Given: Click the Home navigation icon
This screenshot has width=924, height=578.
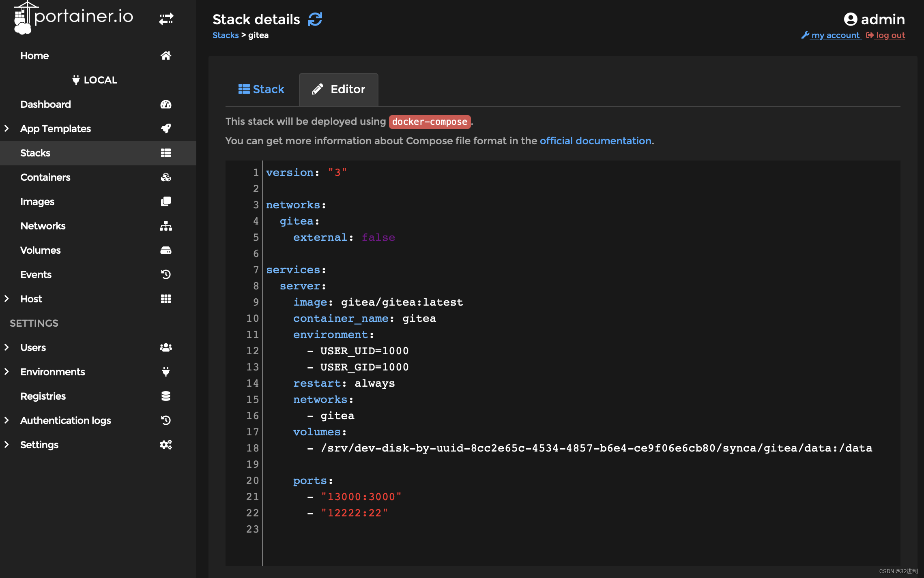Looking at the screenshot, I should pos(166,55).
